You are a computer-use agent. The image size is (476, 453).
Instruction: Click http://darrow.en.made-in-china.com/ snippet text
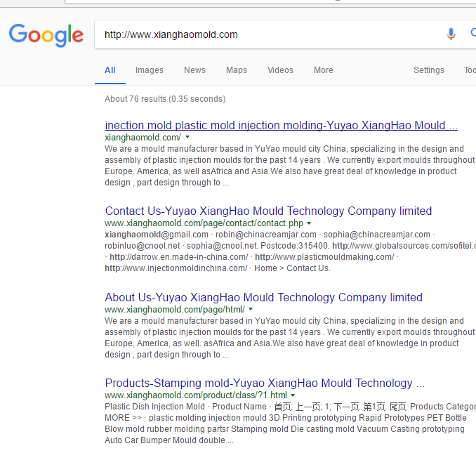point(179,257)
